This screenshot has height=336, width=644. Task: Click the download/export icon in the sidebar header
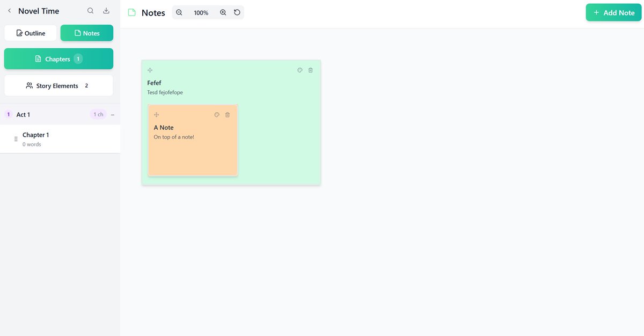pyautogui.click(x=106, y=11)
